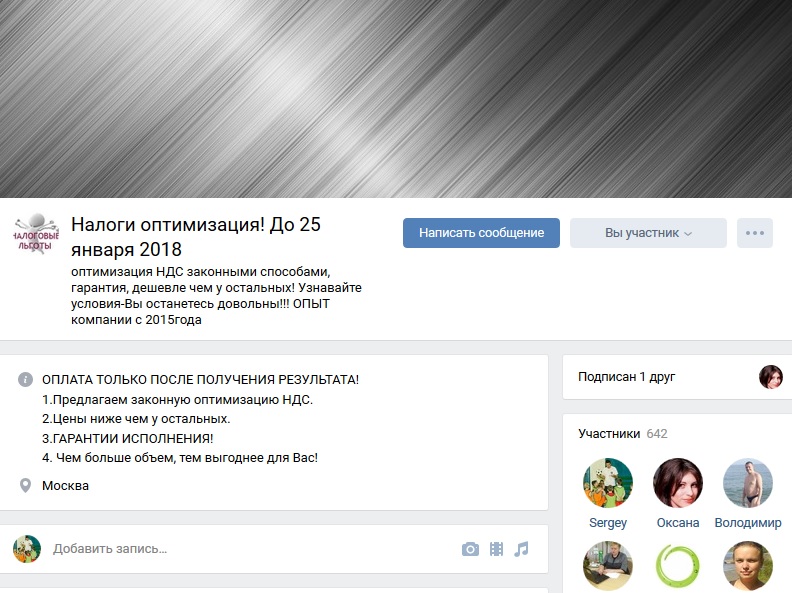Screen dimensions: 792x593
Task: Click the location pin icon next to Москва
Action: (25, 485)
